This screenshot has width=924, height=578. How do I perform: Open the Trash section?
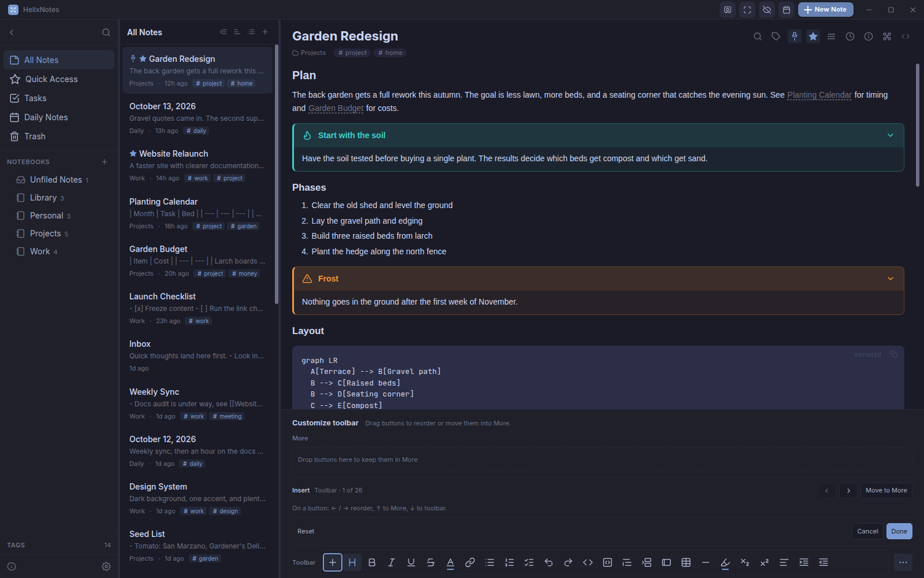coord(59,136)
